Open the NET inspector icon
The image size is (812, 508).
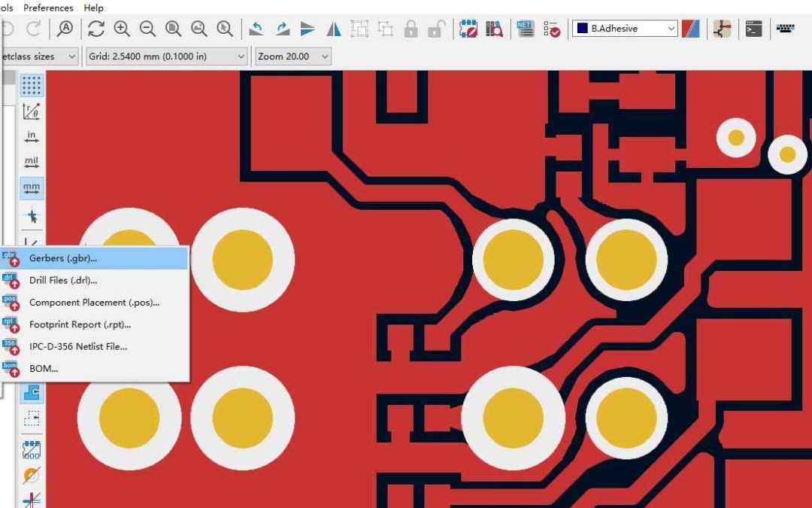pos(525,29)
